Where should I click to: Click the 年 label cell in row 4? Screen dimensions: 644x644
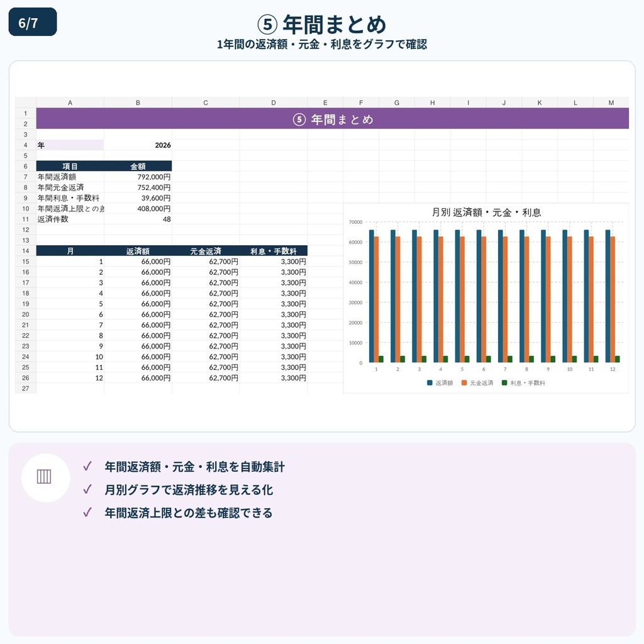[x=70, y=145]
